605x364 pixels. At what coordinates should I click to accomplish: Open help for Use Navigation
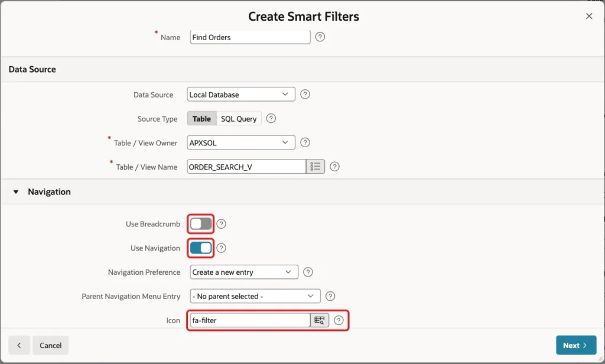pyautogui.click(x=221, y=248)
